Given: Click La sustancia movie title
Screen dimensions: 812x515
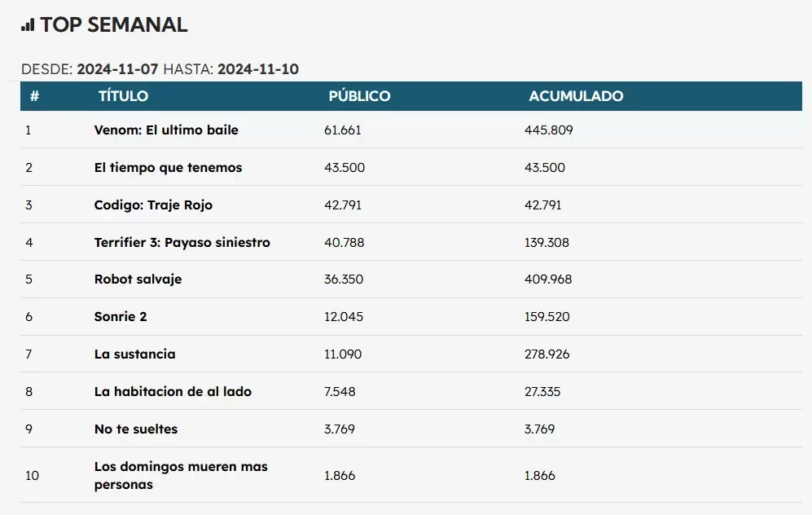Looking at the screenshot, I should [x=134, y=354].
